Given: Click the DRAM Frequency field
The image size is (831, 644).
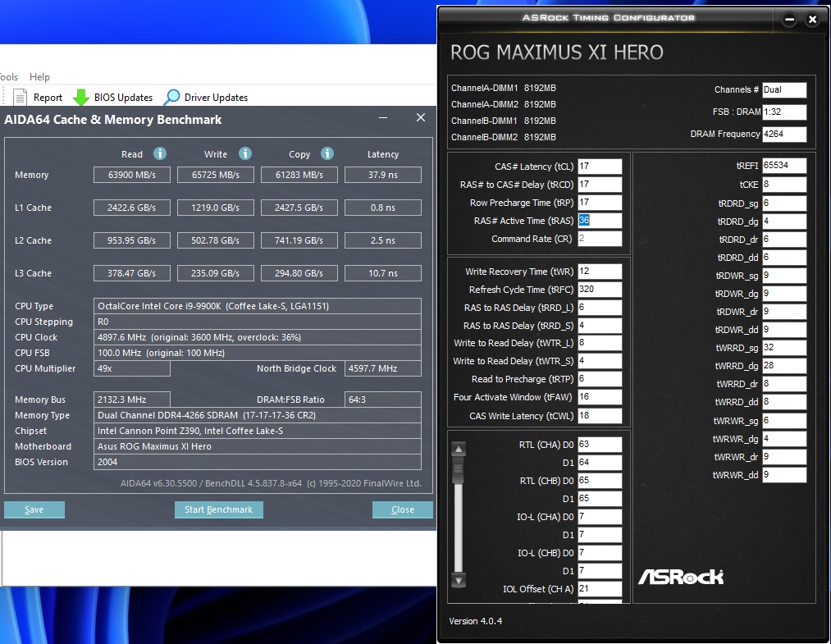Looking at the screenshot, I should (x=784, y=134).
